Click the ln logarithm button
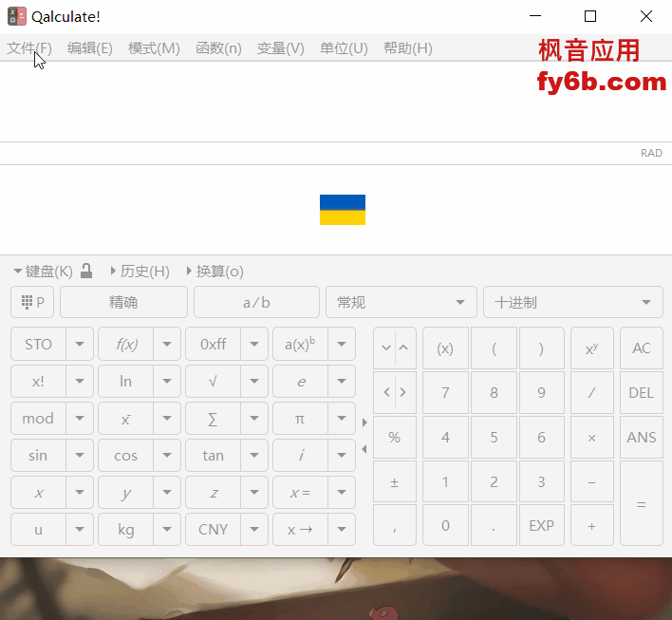672x620 pixels. pyautogui.click(x=126, y=381)
